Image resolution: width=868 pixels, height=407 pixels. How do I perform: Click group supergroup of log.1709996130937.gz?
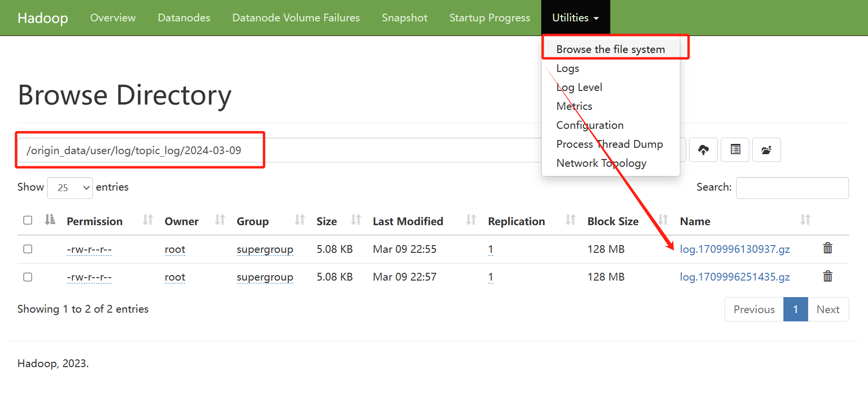coord(265,249)
